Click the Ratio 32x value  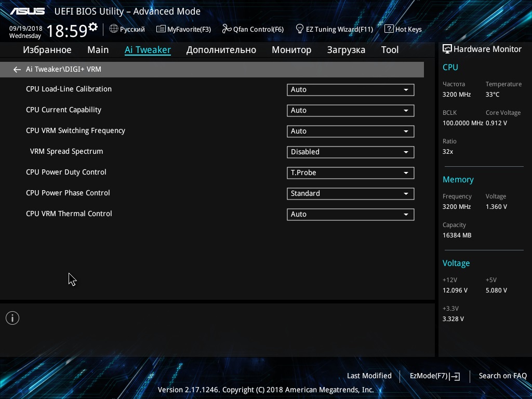point(447,152)
